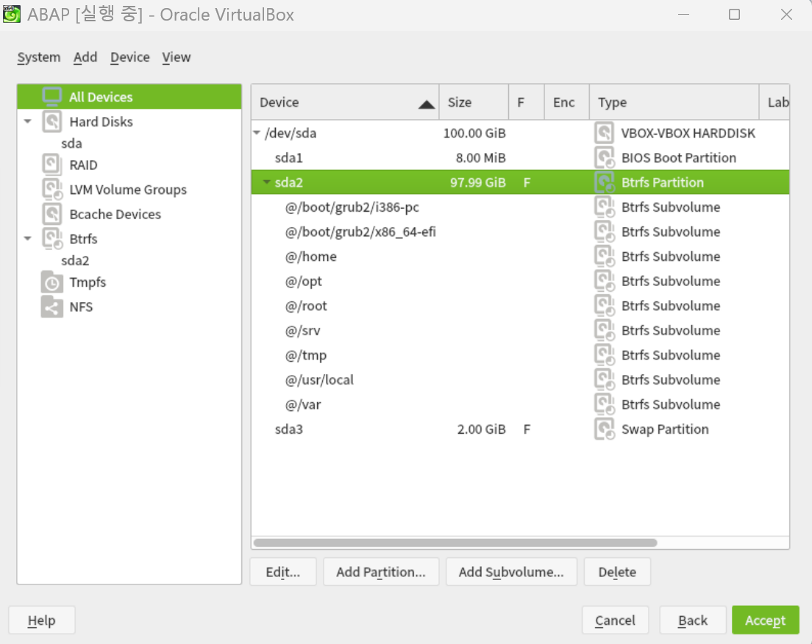Screen dimensions: 812x644
Task: Open Help via the Help button
Action: (41, 620)
